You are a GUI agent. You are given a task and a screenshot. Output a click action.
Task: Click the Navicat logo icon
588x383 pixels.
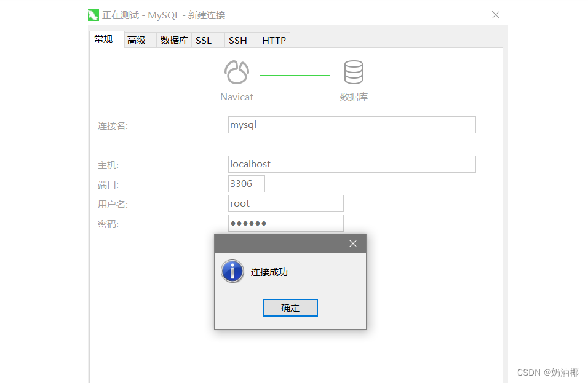[237, 72]
